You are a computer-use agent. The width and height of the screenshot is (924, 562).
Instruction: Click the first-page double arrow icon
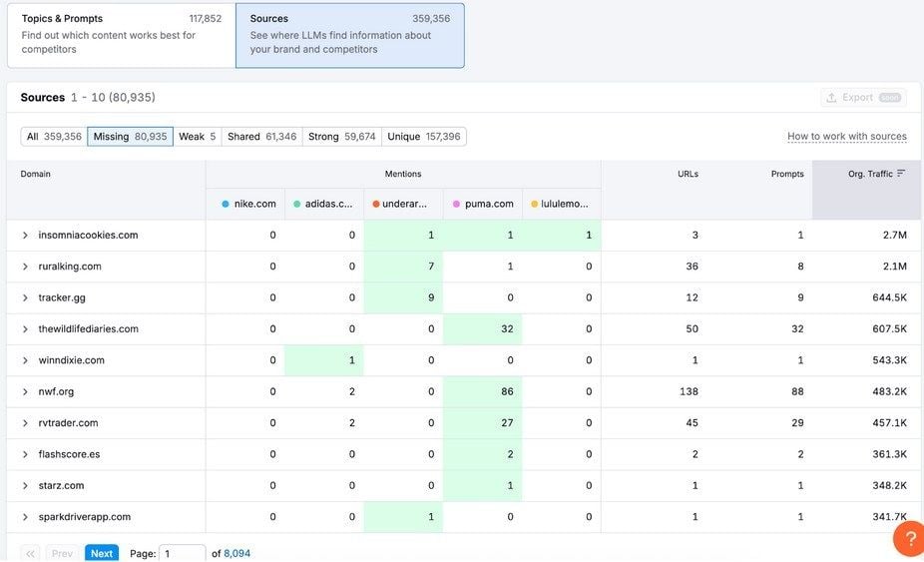pos(30,553)
